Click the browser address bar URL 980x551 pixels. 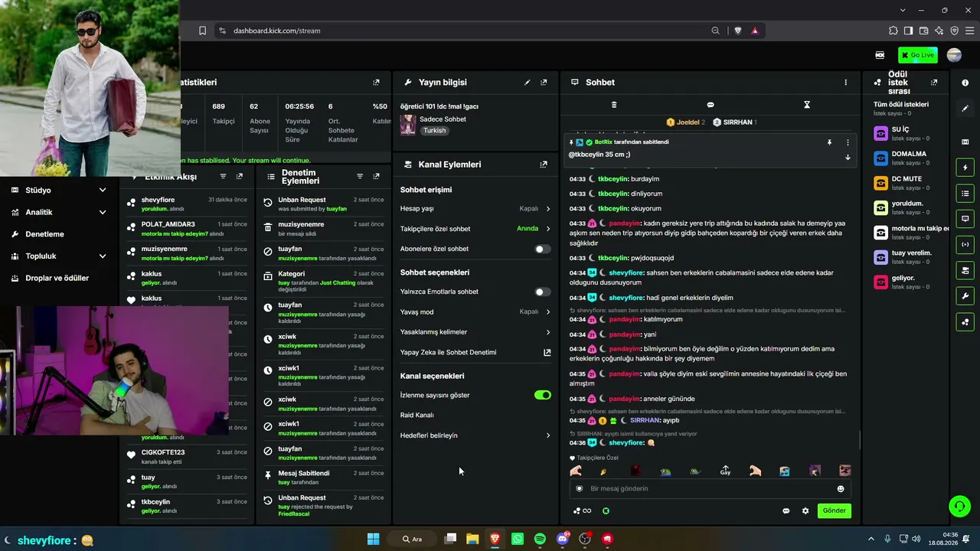(276, 31)
